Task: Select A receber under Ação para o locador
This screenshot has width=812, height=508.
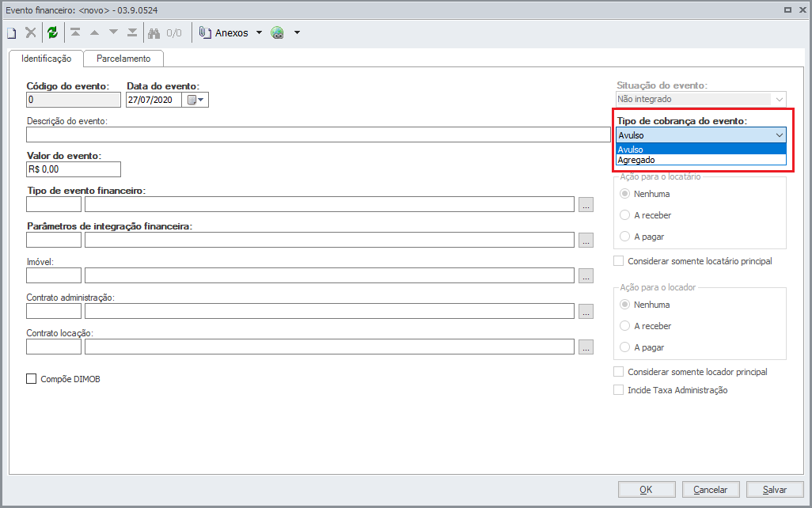Action: click(625, 326)
